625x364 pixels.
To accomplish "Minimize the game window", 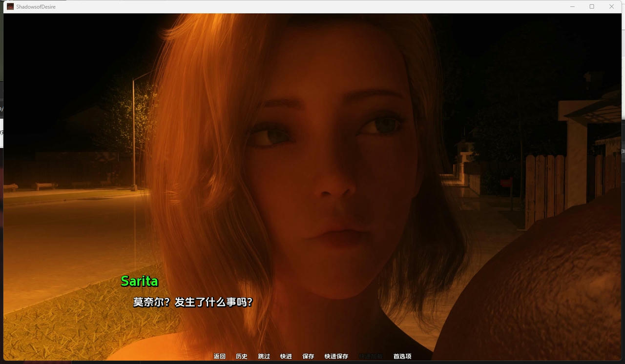I will click(x=572, y=6).
